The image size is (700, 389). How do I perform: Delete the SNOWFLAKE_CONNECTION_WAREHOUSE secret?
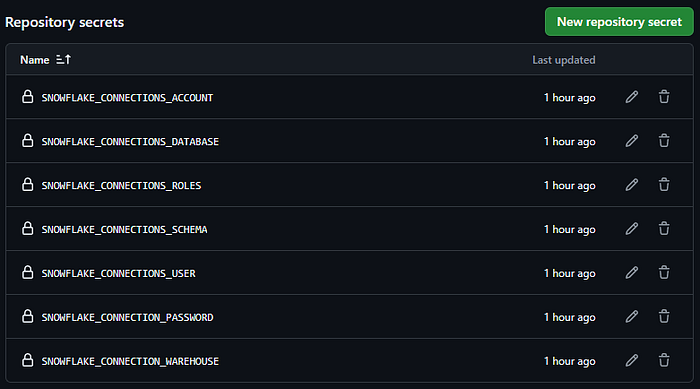coord(664,360)
